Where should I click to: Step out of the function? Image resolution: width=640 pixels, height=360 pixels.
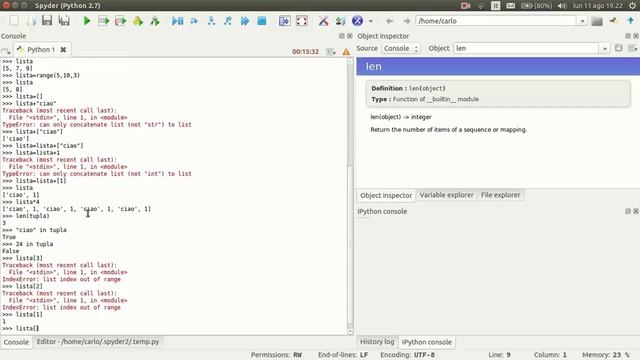(x=228, y=21)
